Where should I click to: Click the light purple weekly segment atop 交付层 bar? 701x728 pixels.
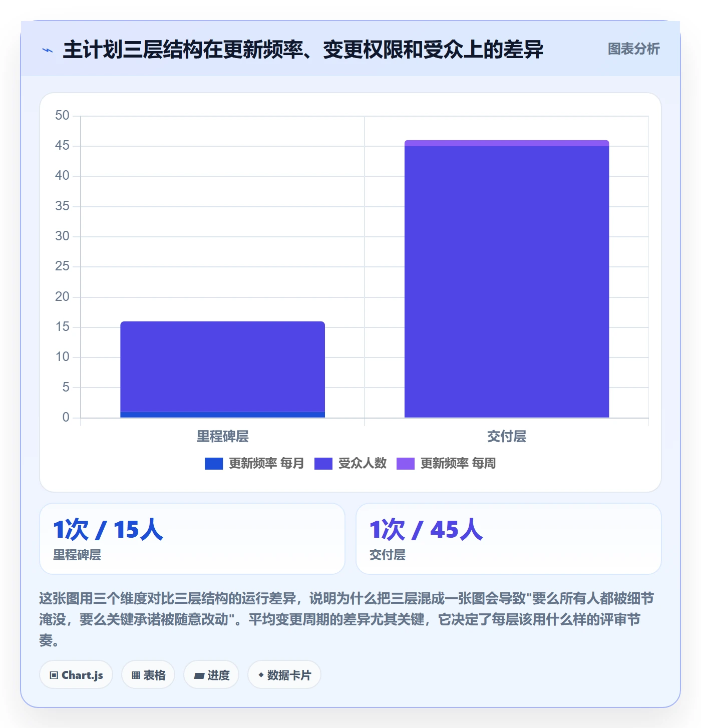[507, 143]
